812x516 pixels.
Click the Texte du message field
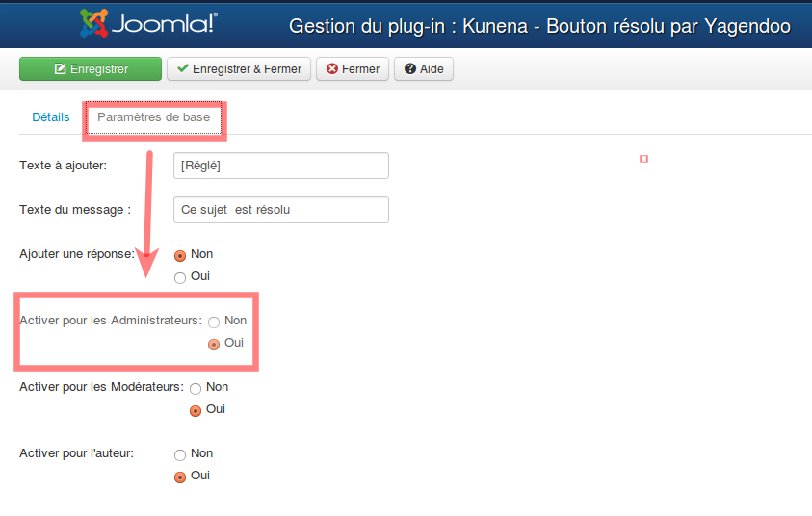[280, 210]
